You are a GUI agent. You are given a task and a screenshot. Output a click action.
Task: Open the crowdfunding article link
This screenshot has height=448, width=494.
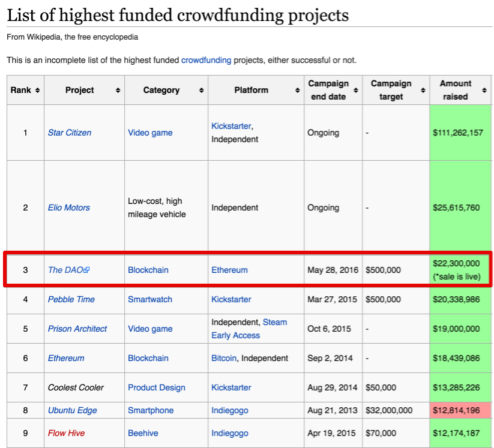pos(206,60)
